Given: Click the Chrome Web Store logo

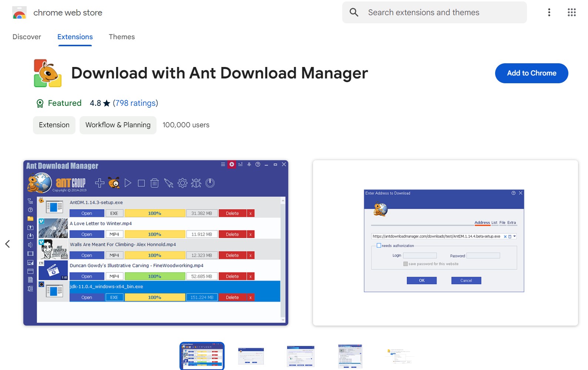Looking at the screenshot, I should tap(19, 13).
